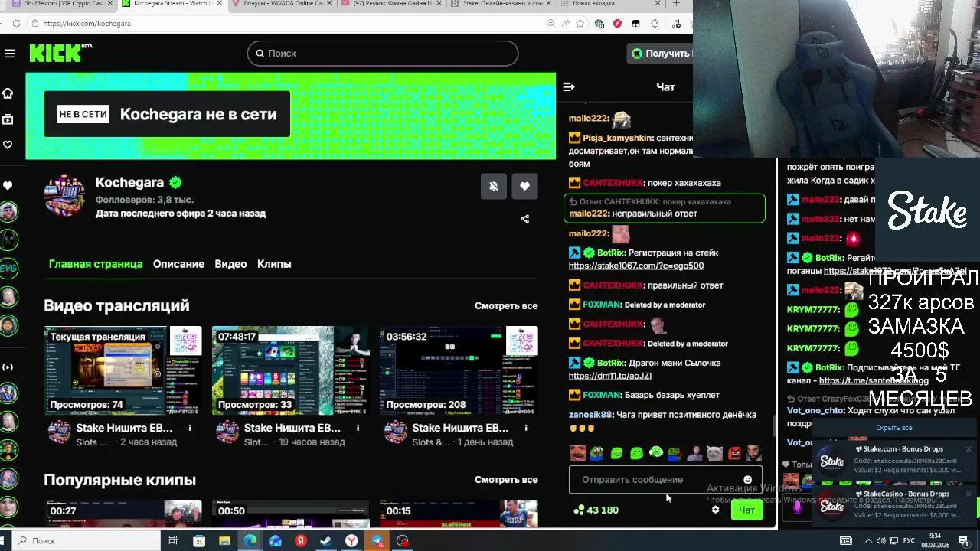The height and width of the screenshot is (551, 980).
Task: Open the Kick hamburger menu
Action: (x=10, y=53)
